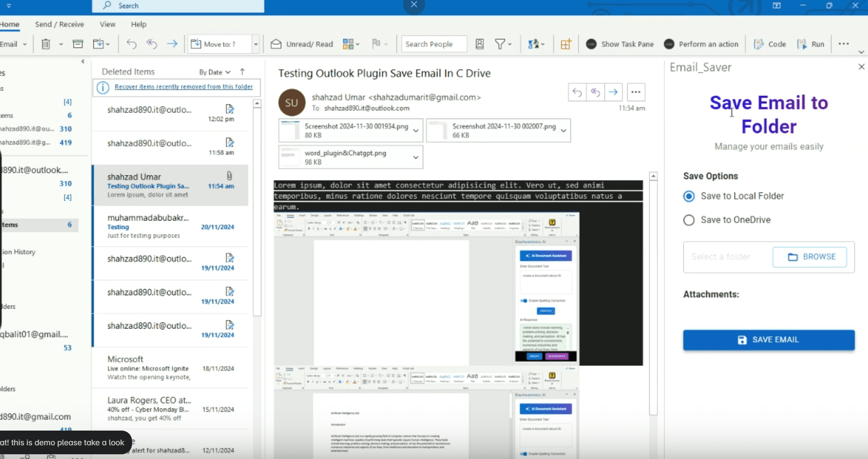Click the message list scrollbar
The image size is (868, 459).
pos(257,212)
